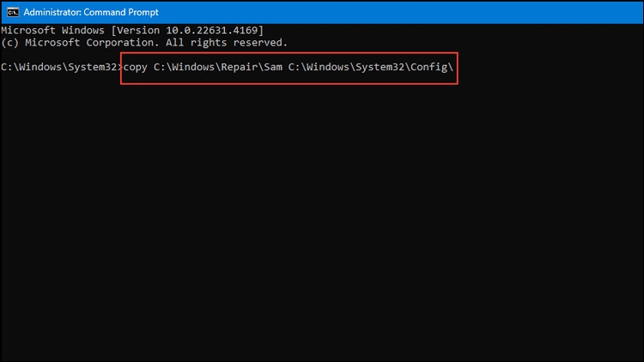Click the [Version label on the first line

(135, 30)
